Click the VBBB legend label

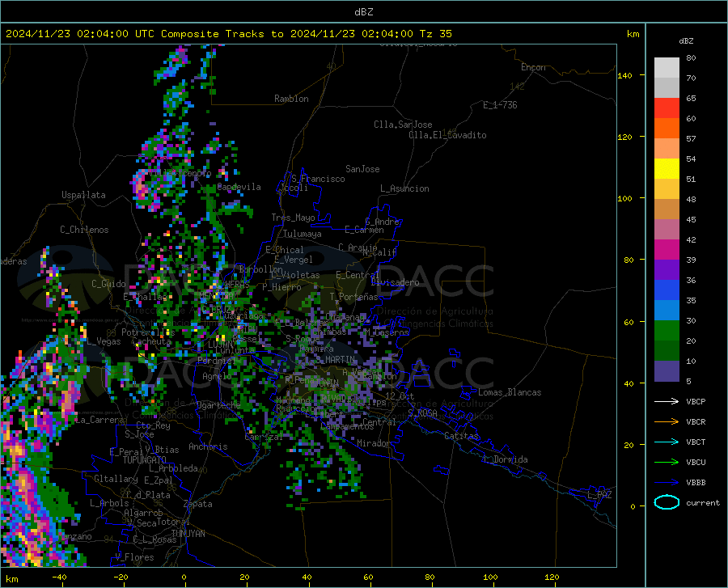click(696, 483)
